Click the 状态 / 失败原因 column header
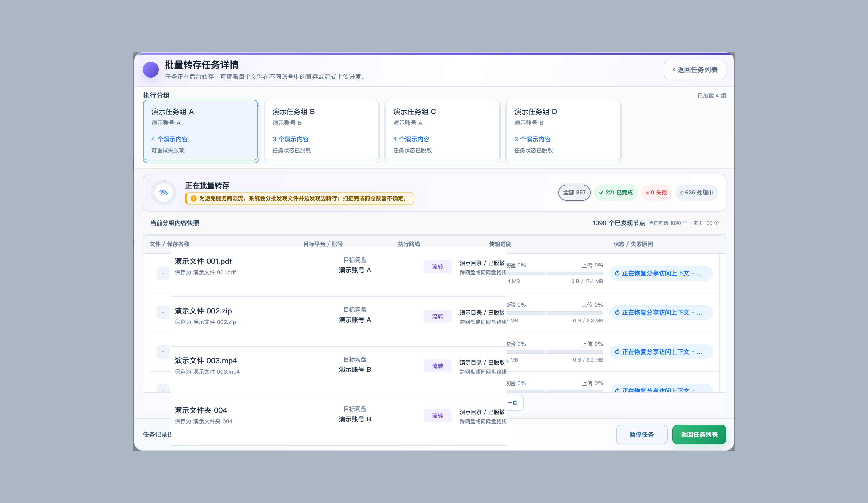 633,244
